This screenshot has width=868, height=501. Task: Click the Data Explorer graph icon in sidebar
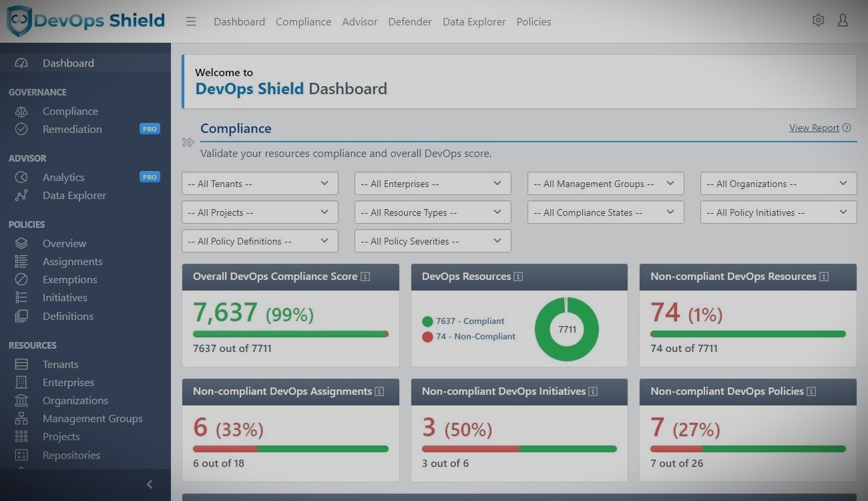tap(21, 196)
